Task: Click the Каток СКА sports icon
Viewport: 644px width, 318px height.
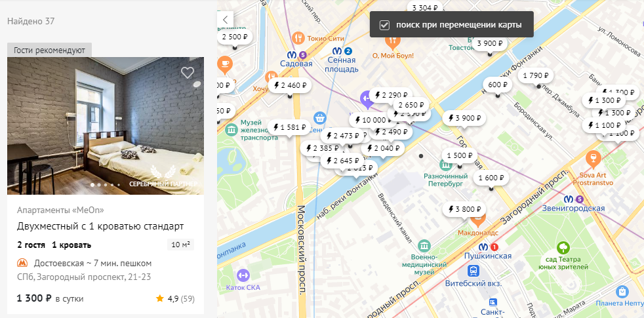Action: [x=243, y=275]
